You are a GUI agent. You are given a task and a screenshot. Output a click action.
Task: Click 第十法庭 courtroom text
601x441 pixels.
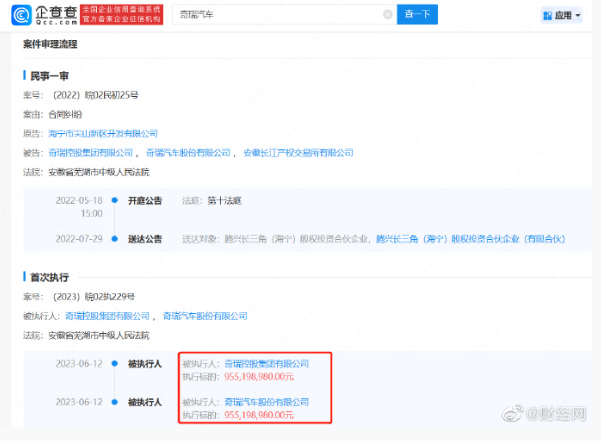pyautogui.click(x=224, y=201)
